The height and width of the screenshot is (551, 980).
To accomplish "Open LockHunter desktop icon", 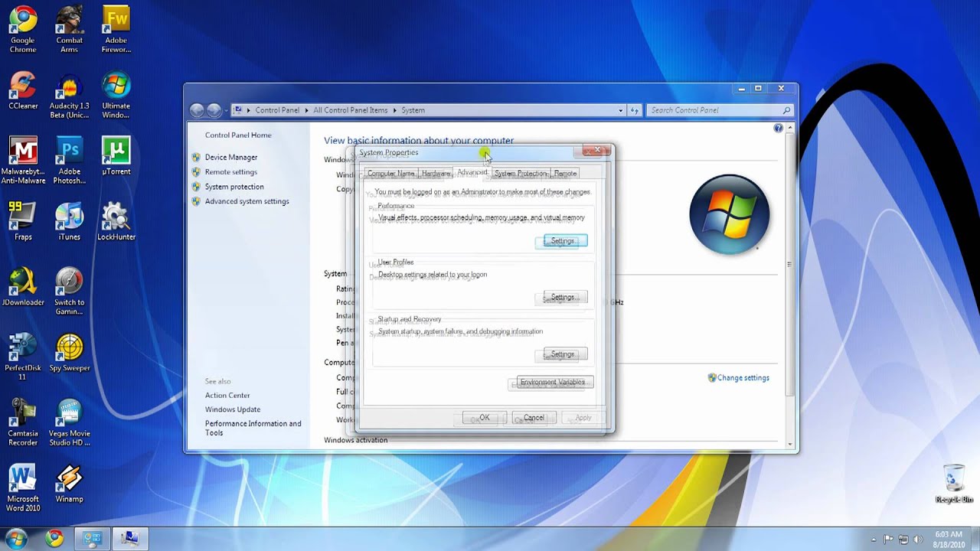I will [x=116, y=221].
